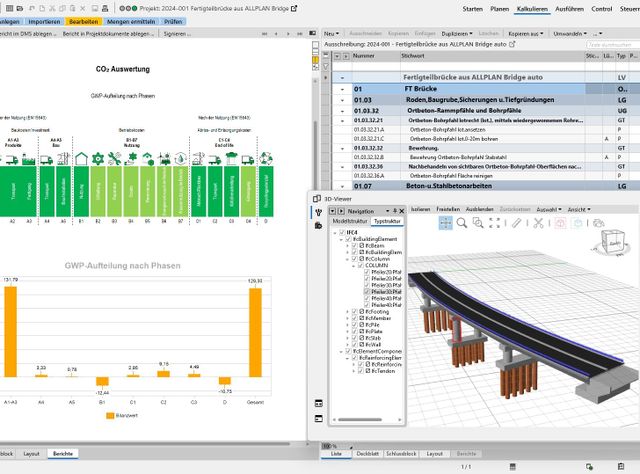
Task: Uncheck the IfcBeam checkbox in tree
Action: click(355, 246)
